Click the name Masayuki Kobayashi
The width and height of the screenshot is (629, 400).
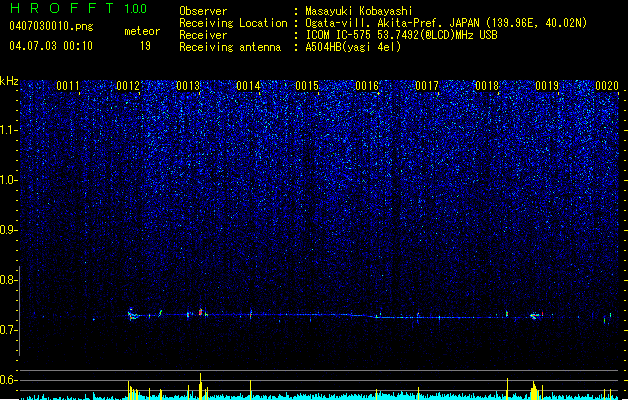pyautogui.click(x=359, y=11)
